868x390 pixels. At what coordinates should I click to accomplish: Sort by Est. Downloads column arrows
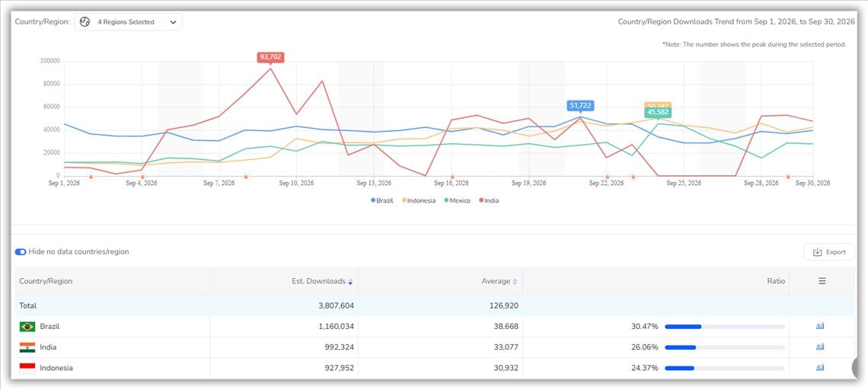pyautogui.click(x=349, y=281)
